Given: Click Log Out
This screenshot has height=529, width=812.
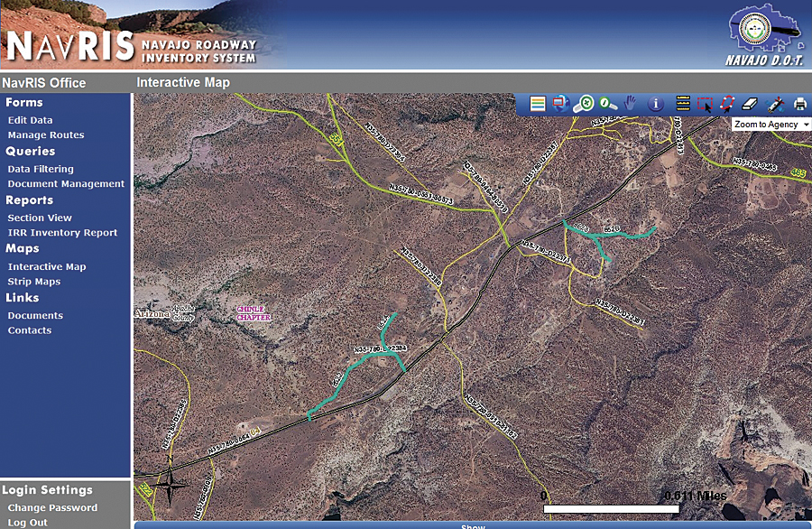Looking at the screenshot, I should point(27,523).
